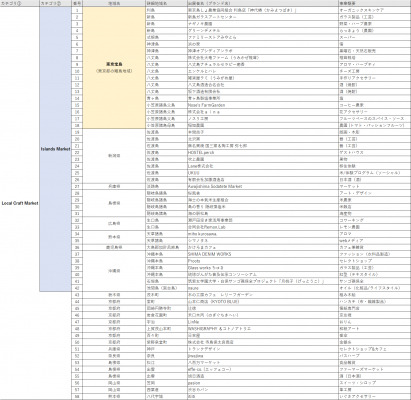Screen dimensions: 411x400
Task: Select the yellow 東京宝島 merged cell
Action: (114, 68)
